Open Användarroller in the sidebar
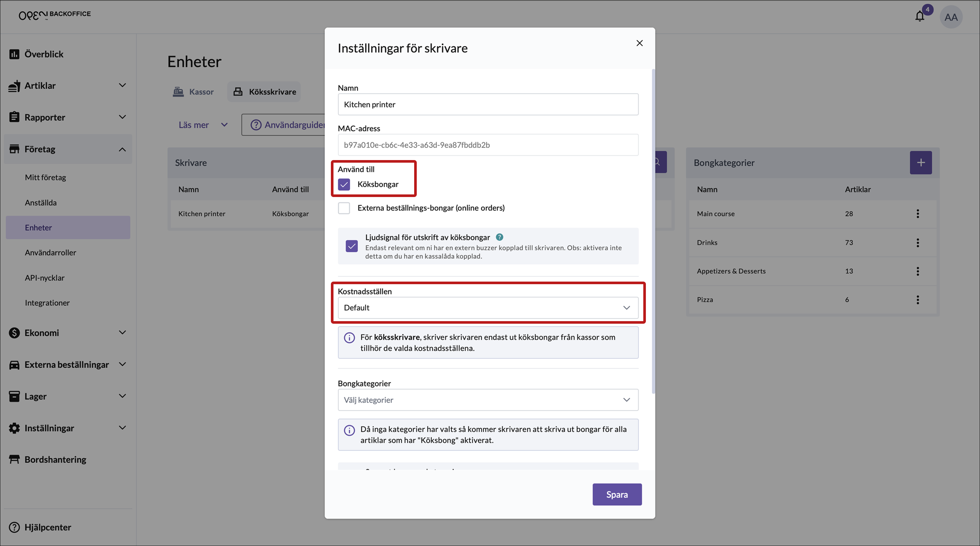 (x=50, y=253)
